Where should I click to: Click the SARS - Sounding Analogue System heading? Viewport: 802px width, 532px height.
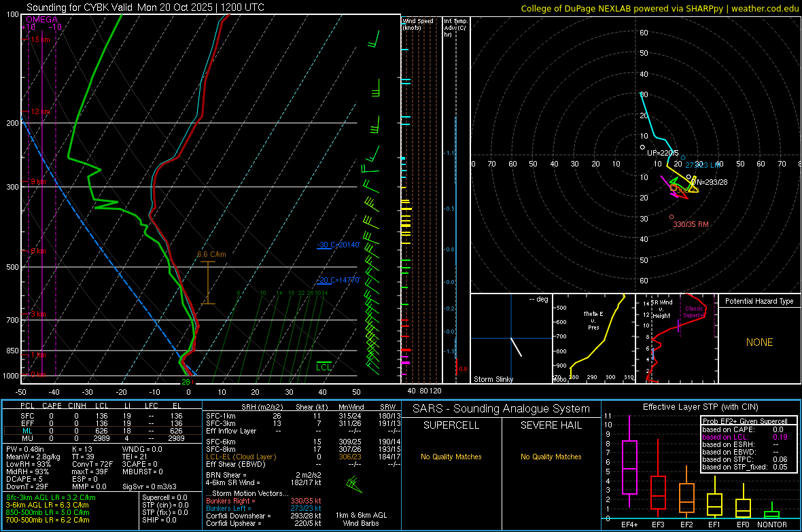(501, 409)
